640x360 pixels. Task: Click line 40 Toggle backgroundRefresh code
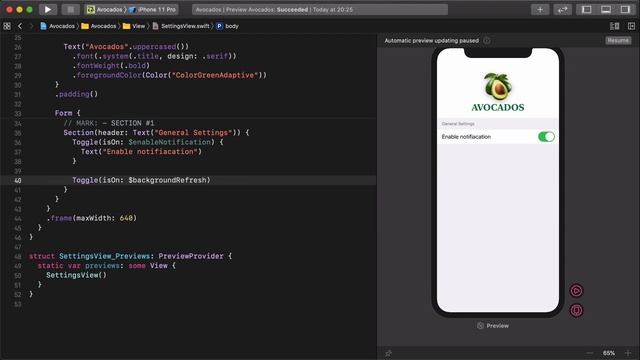point(141,180)
